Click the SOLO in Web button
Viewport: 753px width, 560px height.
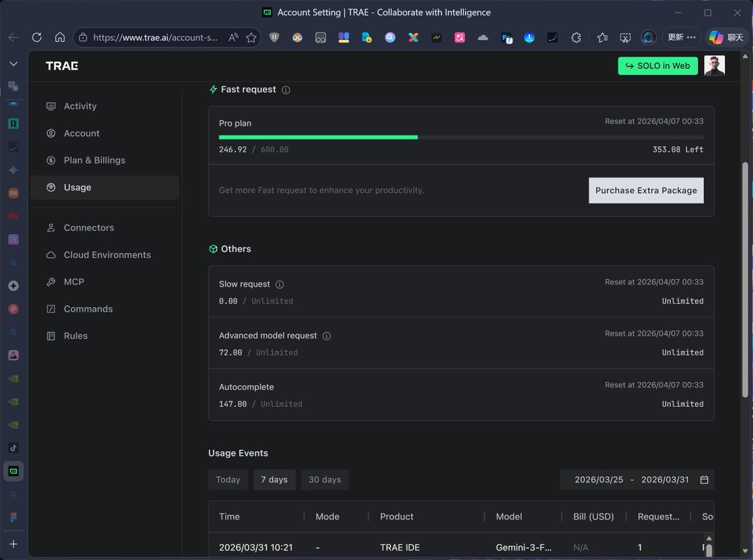pos(658,65)
